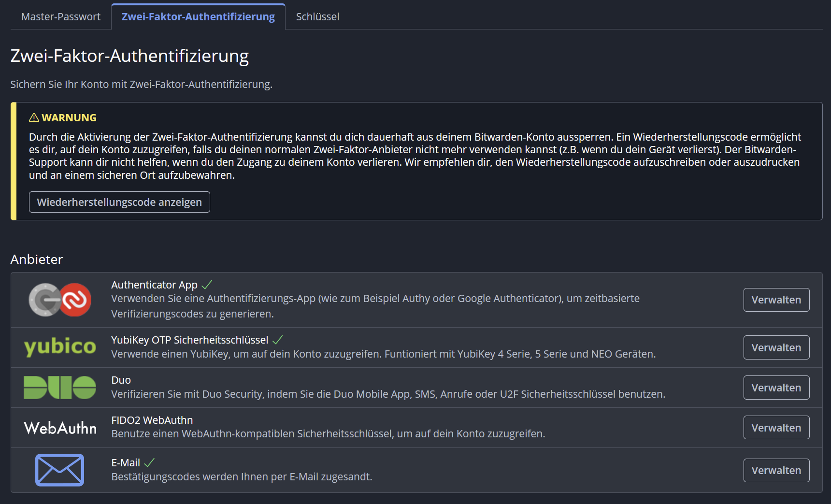
Task: Click the green Duo logo
Action: [60, 388]
